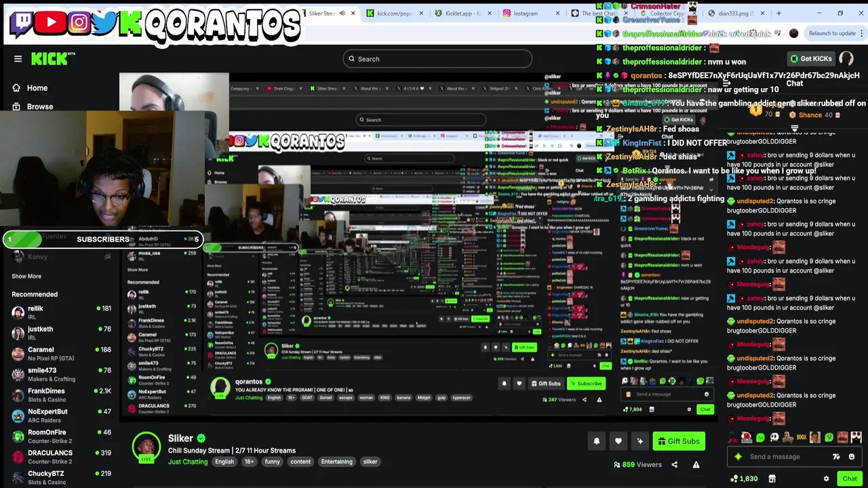The height and width of the screenshot is (488, 868).
Task: Report the stream with the warning icon
Action: (696, 465)
